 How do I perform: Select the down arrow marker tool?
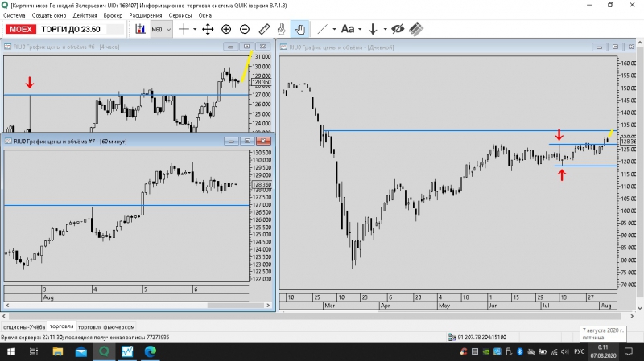(x=373, y=29)
